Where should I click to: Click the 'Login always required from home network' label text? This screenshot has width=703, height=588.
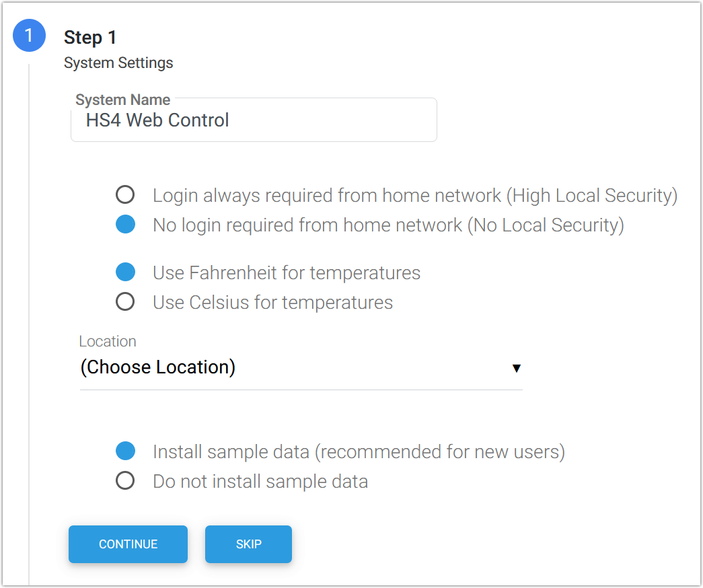[x=414, y=195]
